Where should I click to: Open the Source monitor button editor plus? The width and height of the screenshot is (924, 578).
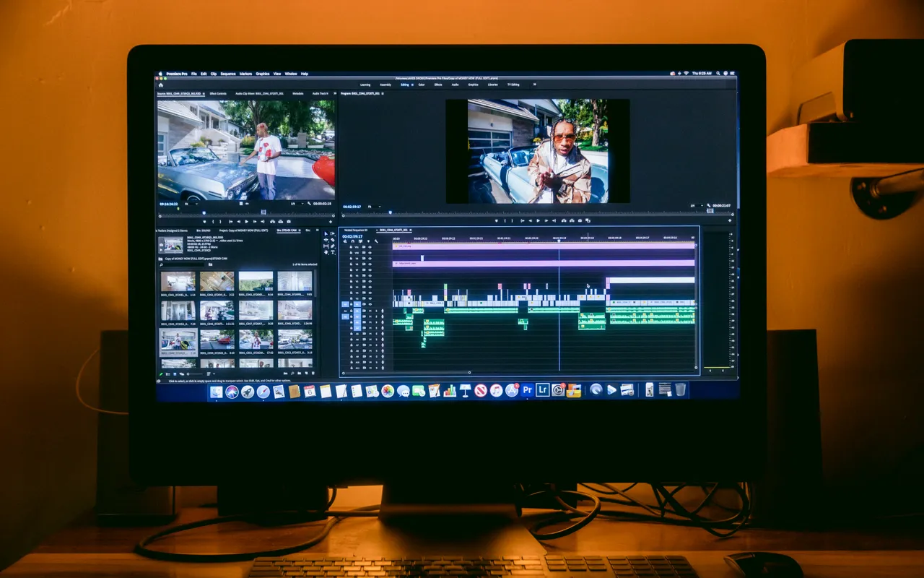331,222
